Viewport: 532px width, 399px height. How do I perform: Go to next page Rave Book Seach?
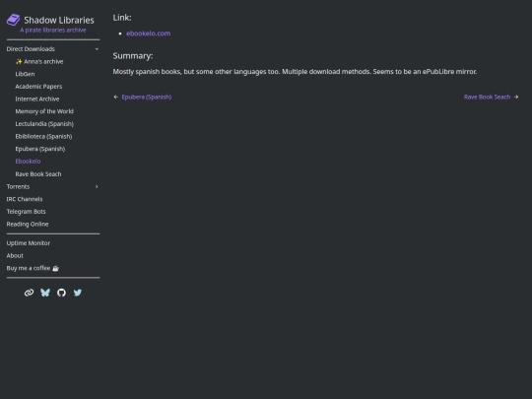pos(487,97)
